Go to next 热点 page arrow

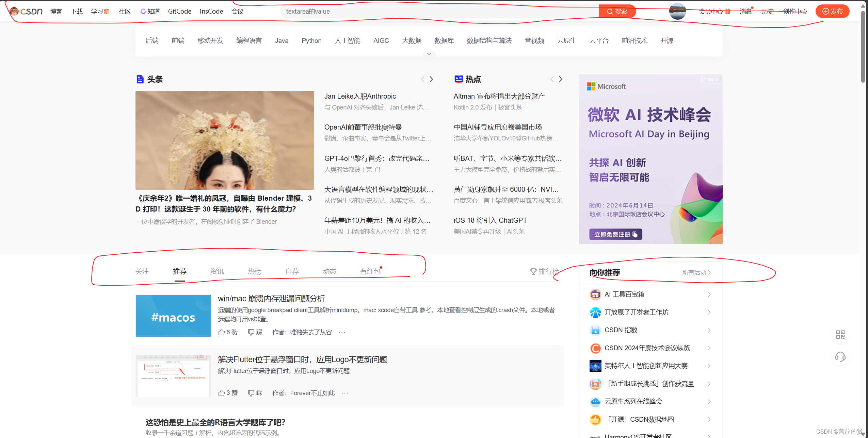pyautogui.click(x=560, y=79)
